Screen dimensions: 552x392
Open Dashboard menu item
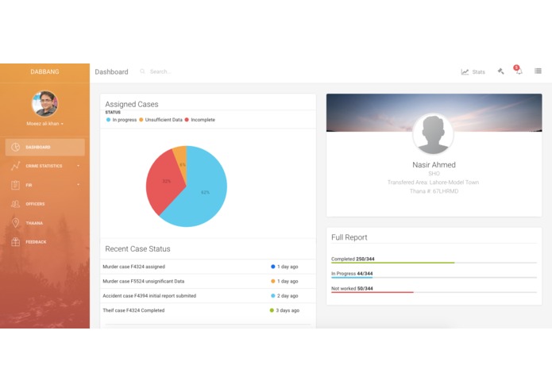45,147
